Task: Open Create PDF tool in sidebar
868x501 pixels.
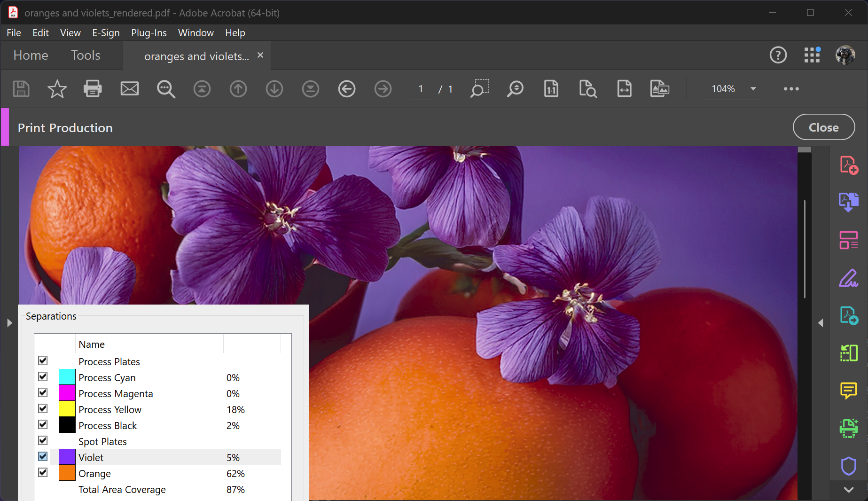Action: click(849, 165)
